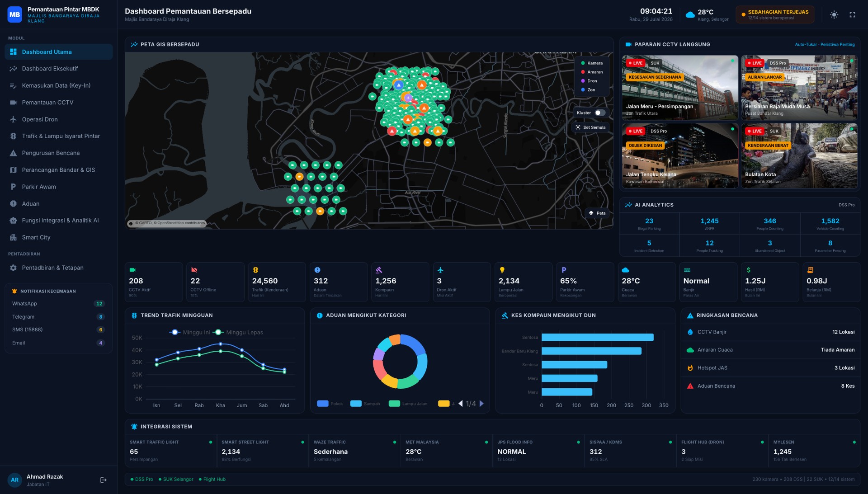This screenshot has width=868, height=494.
Task: Click the Notifikasi Kecemasan bell icon
Action: click(14, 291)
